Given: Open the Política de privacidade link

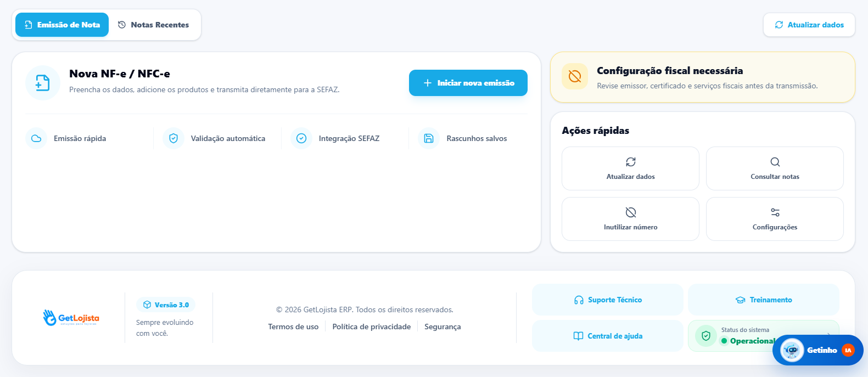Looking at the screenshot, I should 372,327.
